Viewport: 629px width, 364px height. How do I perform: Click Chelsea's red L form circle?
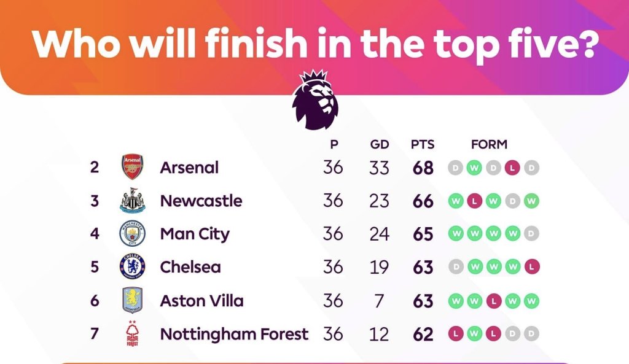[x=531, y=266]
